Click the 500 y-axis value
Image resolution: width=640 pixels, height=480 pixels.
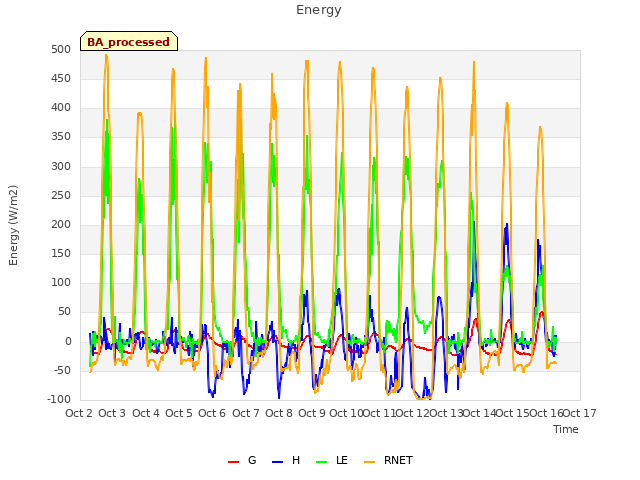(x=61, y=49)
